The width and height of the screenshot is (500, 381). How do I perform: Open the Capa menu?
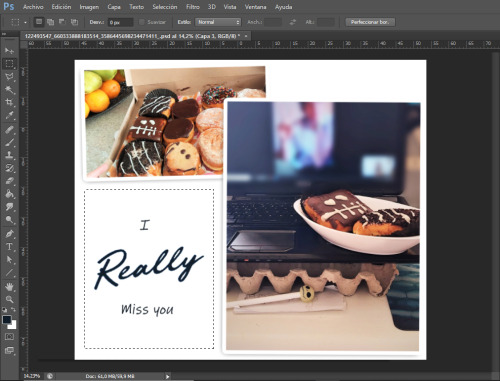point(114,7)
